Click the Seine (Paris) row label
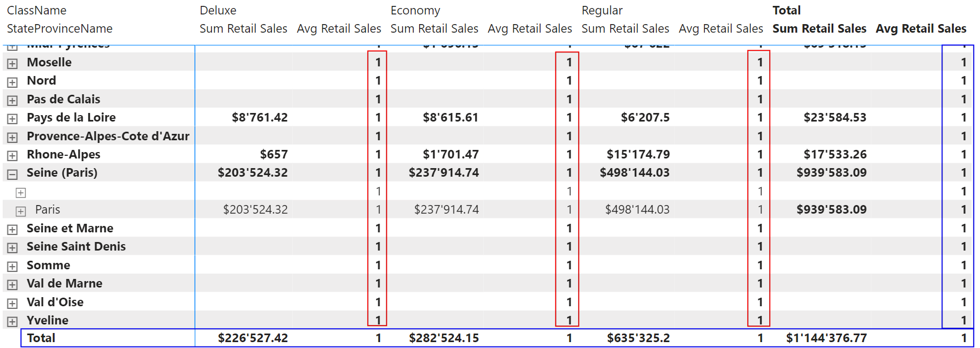980x348 pixels. click(x=62, y=172)
